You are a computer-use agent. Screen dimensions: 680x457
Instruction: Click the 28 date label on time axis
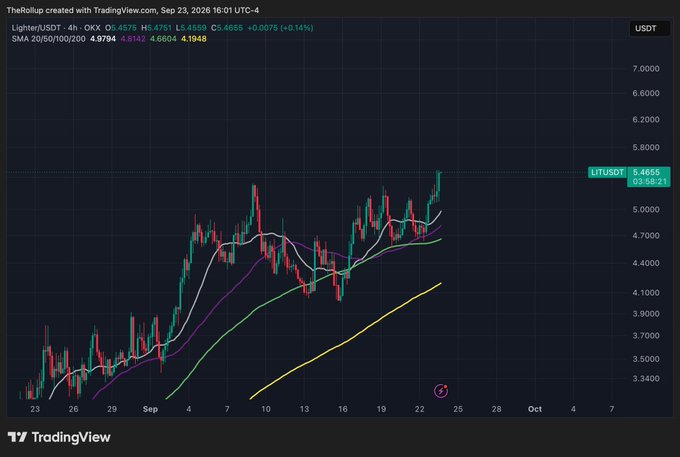(496, 409)
